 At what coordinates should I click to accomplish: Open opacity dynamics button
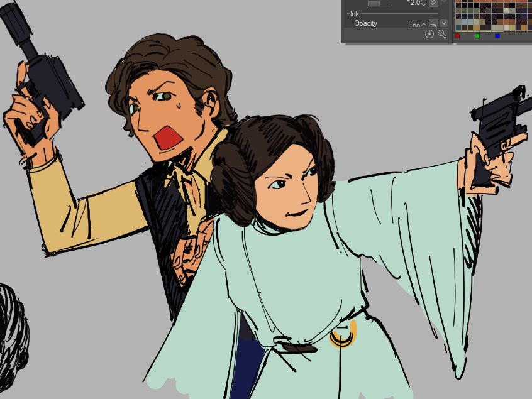click(433, 24)
